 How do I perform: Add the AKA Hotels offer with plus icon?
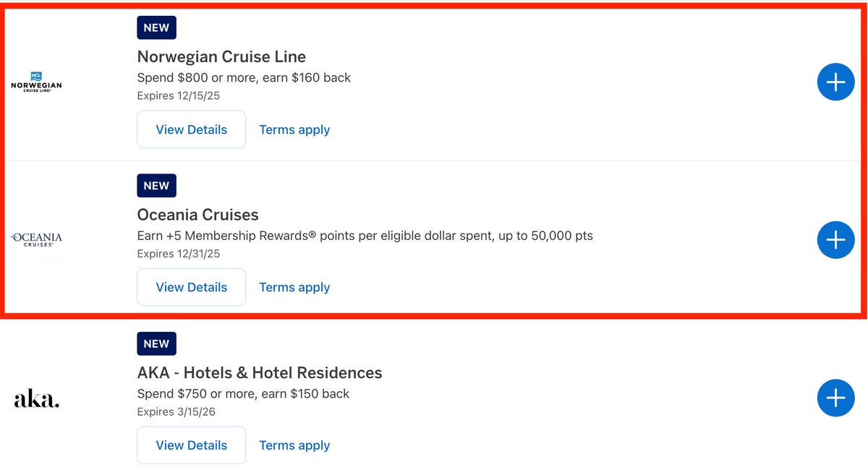click(x=835, y=398)
